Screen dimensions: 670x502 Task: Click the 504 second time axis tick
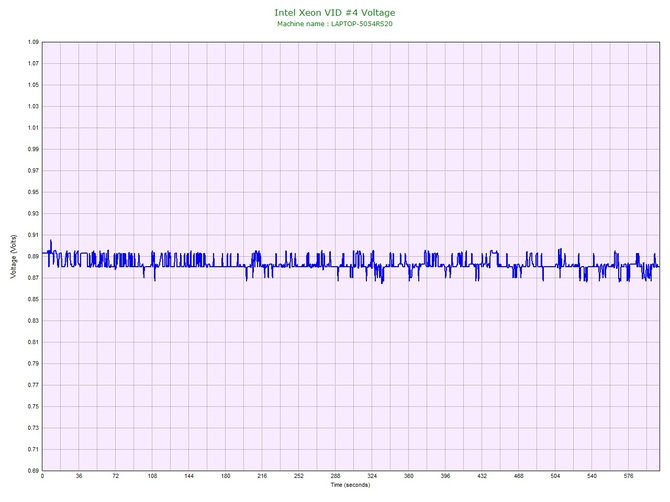click(x=555, y=477)
